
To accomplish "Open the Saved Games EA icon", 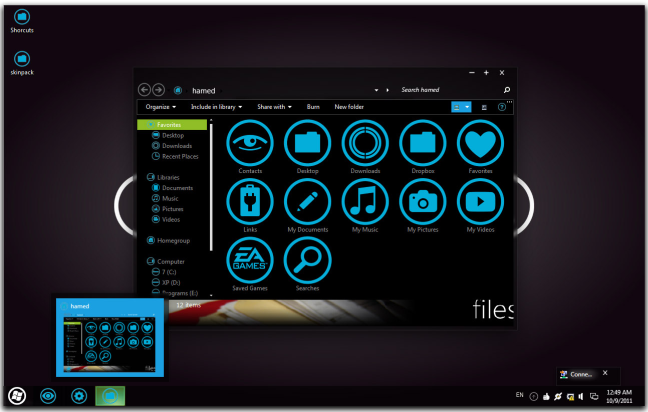I will [x=250, y=260].
